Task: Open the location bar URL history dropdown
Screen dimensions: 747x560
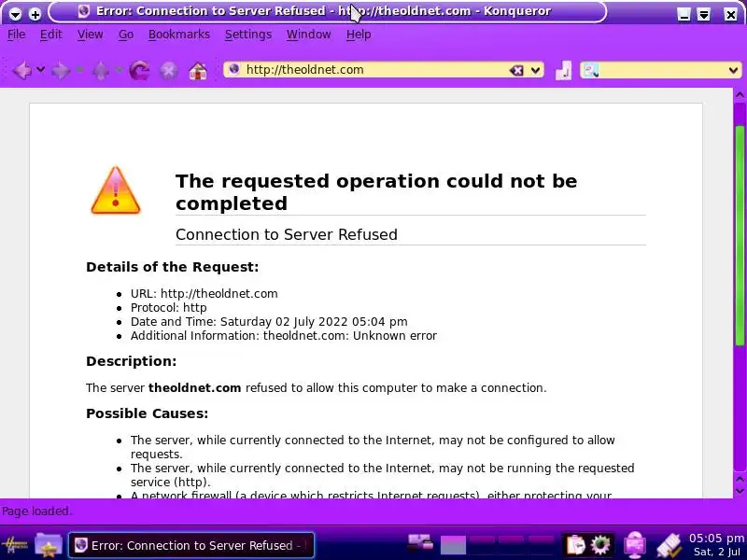Action: (x=535, y=71)
